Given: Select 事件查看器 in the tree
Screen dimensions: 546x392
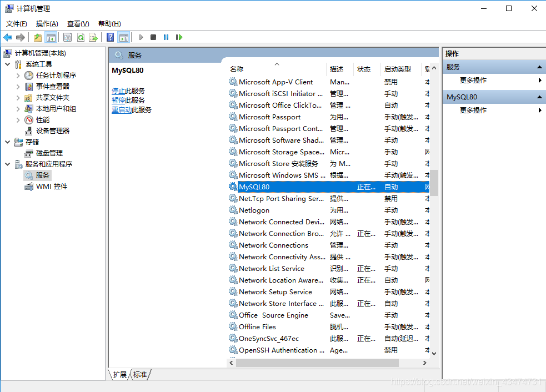Looking at the screenshot, I should tap(53, 86).
